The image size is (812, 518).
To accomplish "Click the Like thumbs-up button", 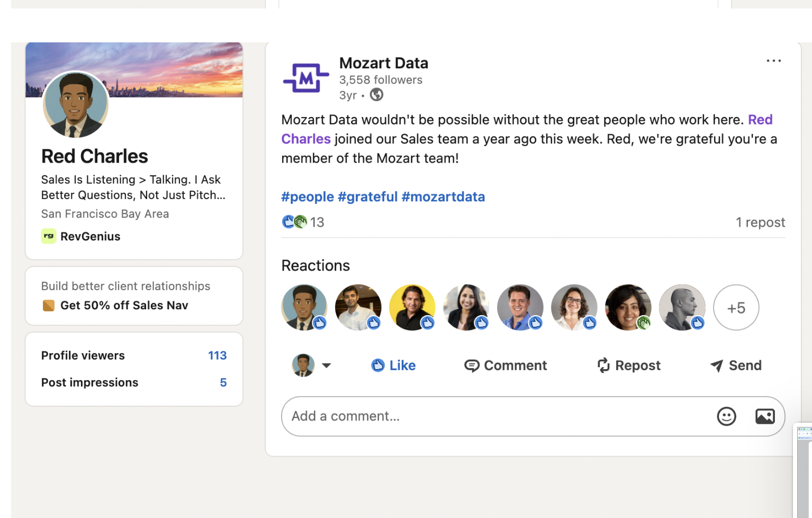I will [393, 365].
